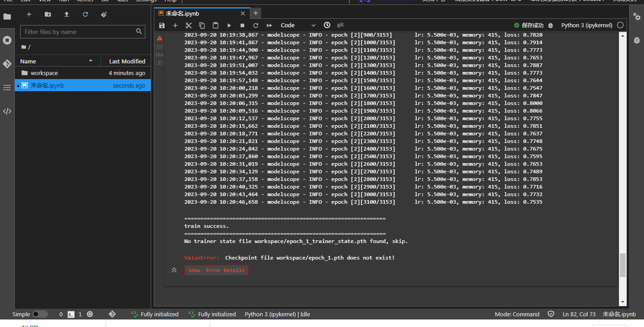Click the kernel chip icon in status bar

(x=90, y=314)
